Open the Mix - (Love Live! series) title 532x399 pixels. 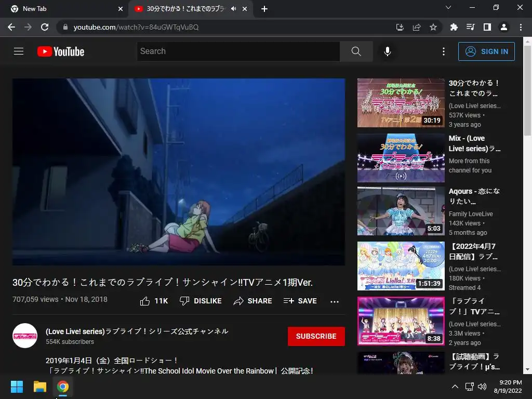[474, 143]
